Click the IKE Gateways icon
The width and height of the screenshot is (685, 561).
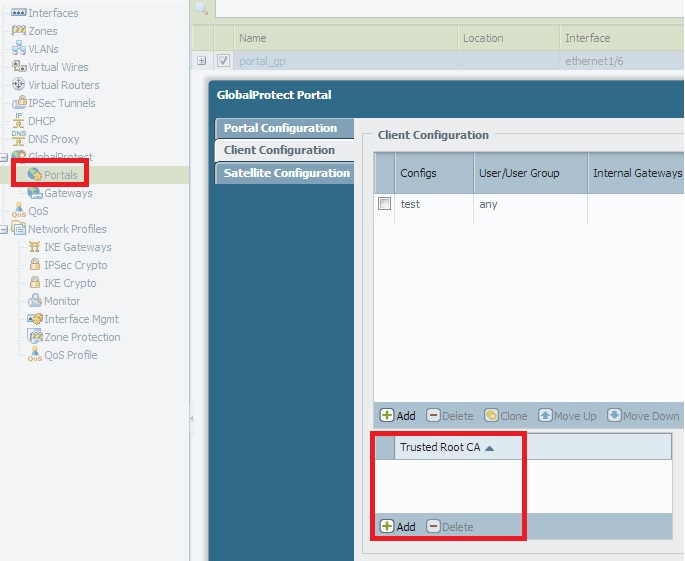pos(35,247)
